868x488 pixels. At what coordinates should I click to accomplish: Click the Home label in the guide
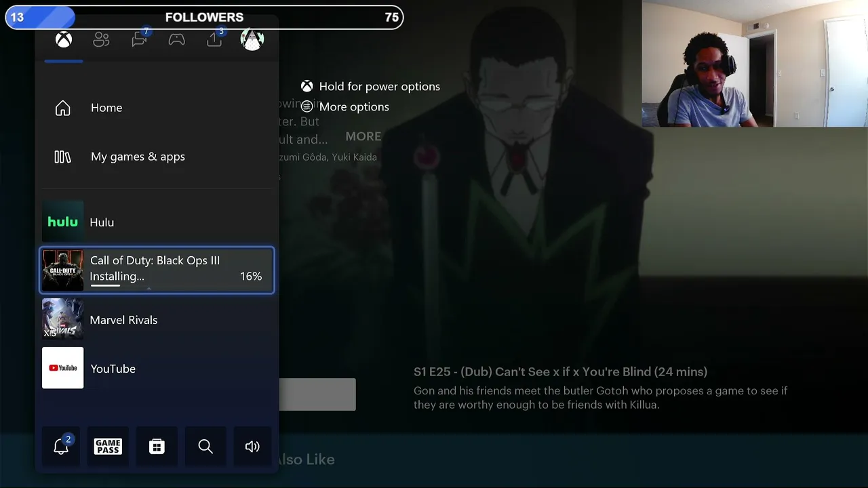pyautogui.click(x=106, y=108)
